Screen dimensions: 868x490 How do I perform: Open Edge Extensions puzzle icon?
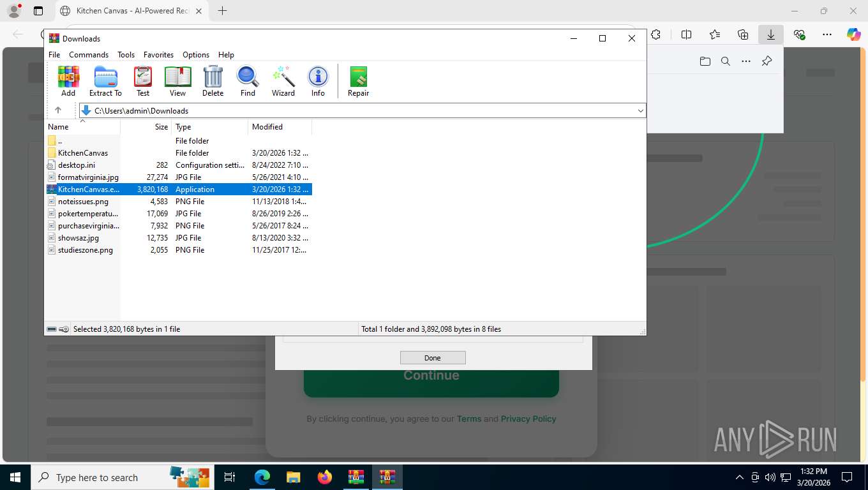pos(655,34)
